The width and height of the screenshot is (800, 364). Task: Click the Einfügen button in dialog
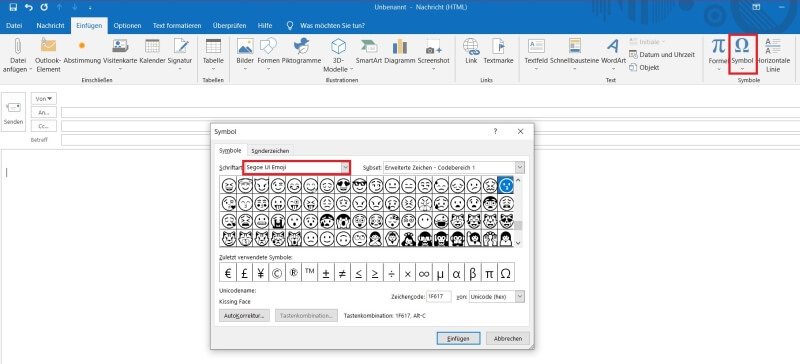tap(458, 338)
